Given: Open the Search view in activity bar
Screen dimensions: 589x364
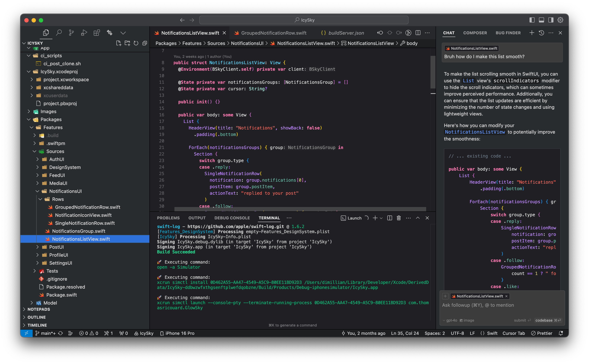Looking at the screenshot, I should click(59, 32).
